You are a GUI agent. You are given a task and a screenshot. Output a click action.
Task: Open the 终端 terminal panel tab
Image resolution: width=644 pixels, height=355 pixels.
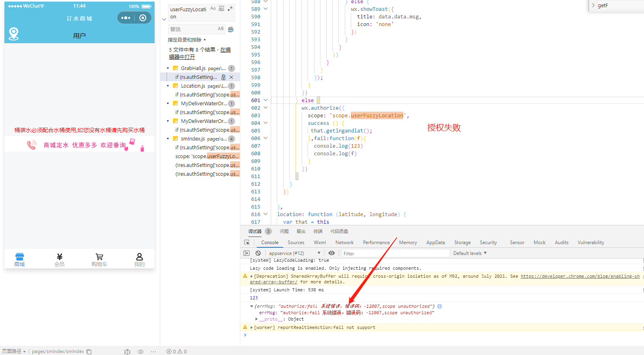coord(318,231)
